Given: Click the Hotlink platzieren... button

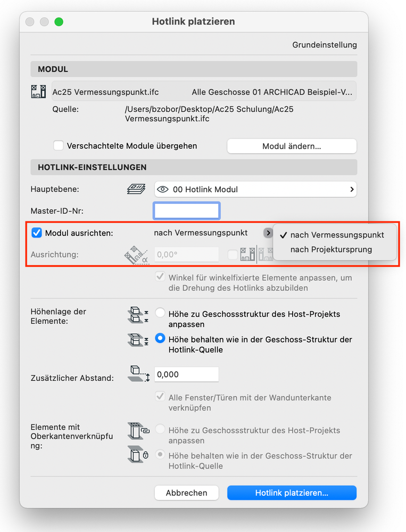Looking at the screenshot, I should click(292, 493).
